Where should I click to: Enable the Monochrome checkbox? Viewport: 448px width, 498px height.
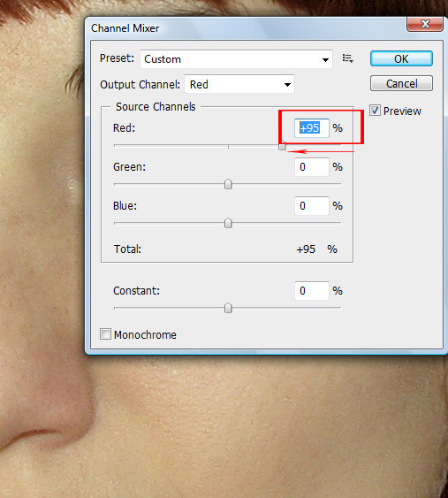pos(105,334)
